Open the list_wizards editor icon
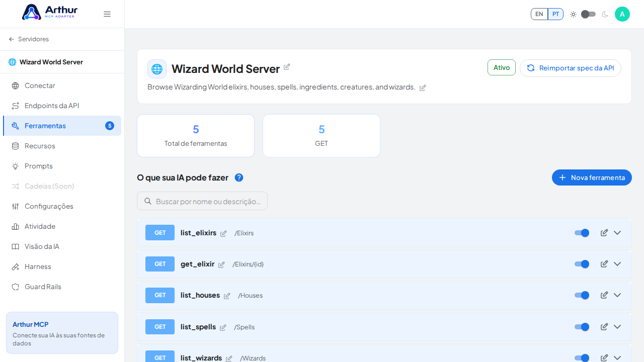The width and height of the screenshot is (644, 362). (604, 358)
